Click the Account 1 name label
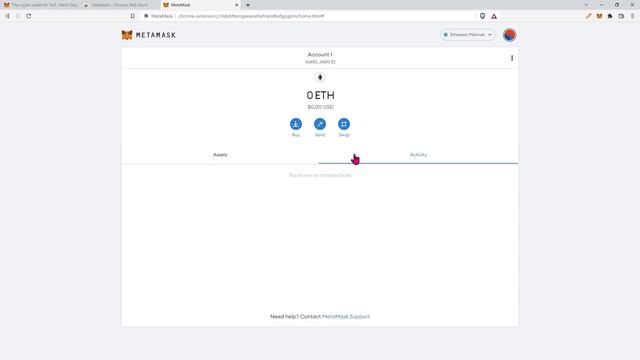This screenshot has height=360, width=640. (320, 54)
